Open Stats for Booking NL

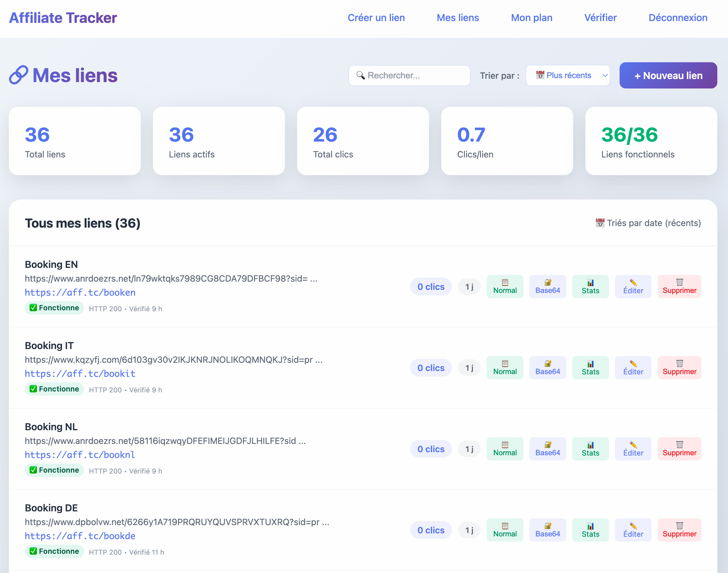[590, 449]
